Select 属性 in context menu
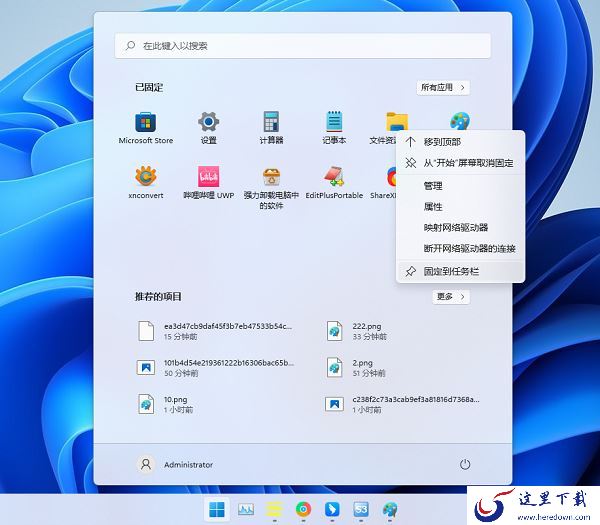The image size is (600, 525). coord(460,207)
